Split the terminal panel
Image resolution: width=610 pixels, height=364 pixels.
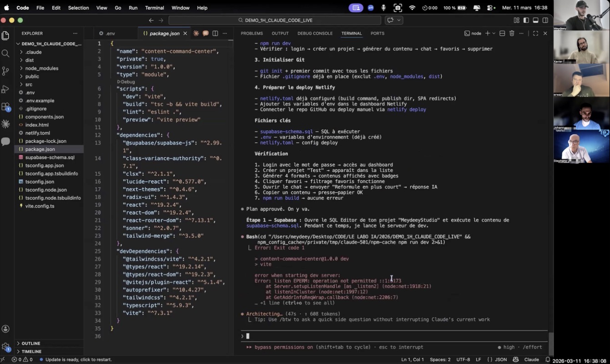click(x=502, y=33)
